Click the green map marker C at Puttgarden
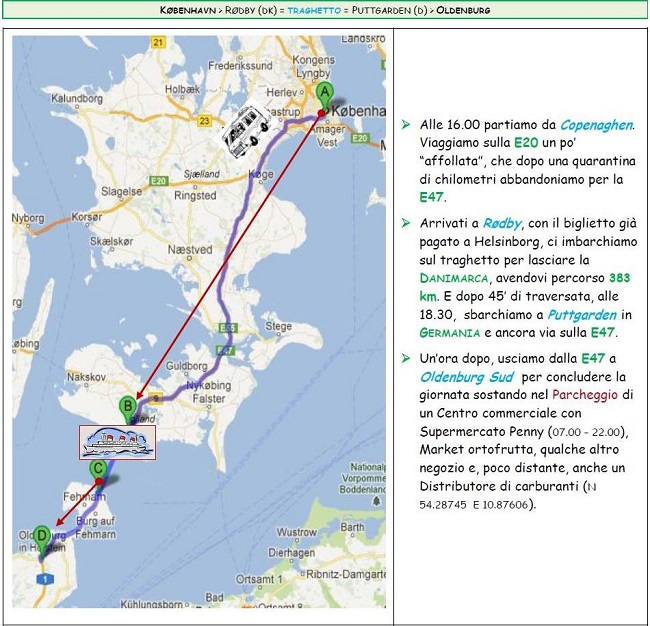 [98, 471]
